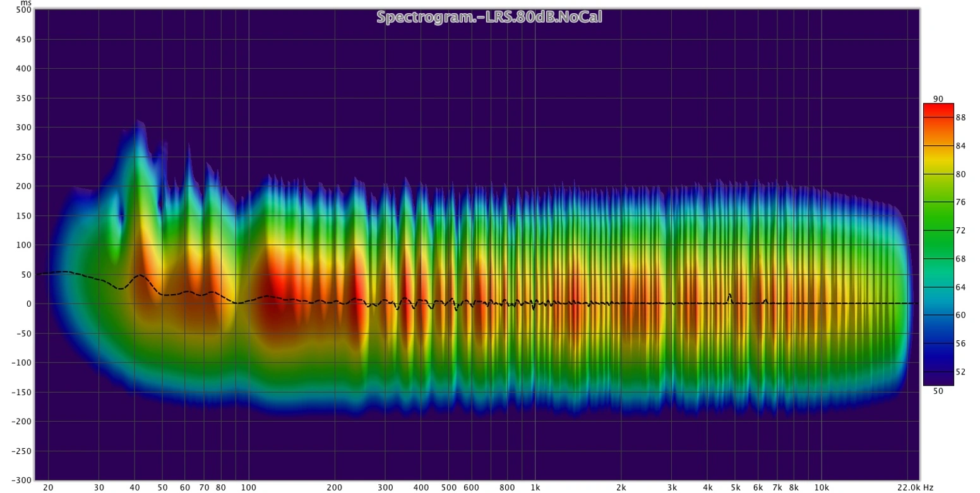Click the dashed curve bump near 40 Hz
This screenshot has height=493, width=980.
pyautogui.click(x=140, y=276)
